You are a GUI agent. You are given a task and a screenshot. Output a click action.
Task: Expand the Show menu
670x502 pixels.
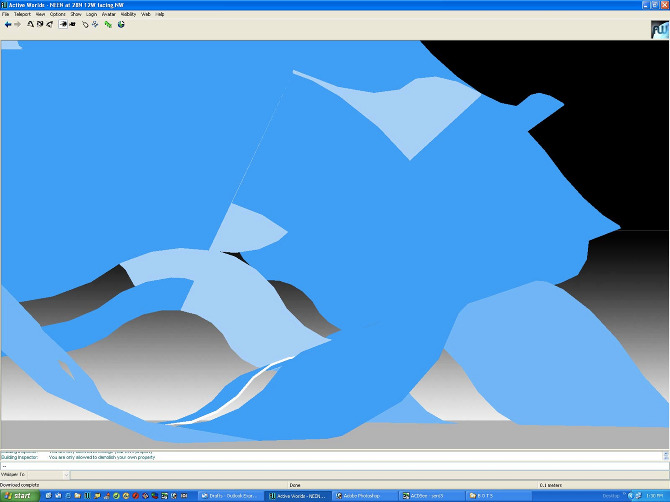click(x=75, y=15)
